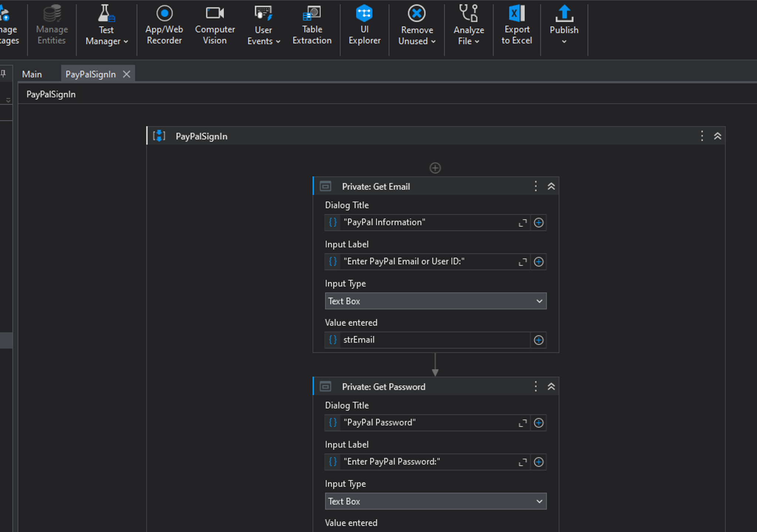The image size is (757, 532).
Task: Click the Publish button
Action: [x=564, y=25]
